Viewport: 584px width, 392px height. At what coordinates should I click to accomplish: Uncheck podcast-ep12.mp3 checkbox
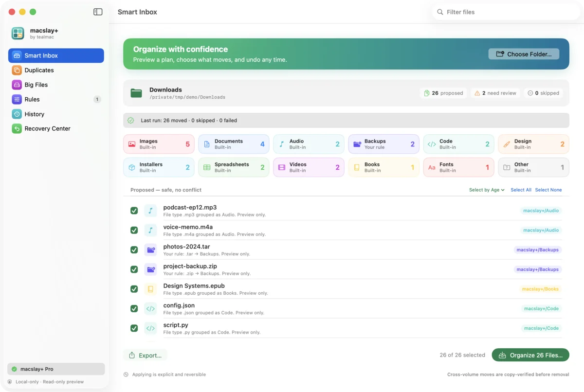click(134, 211)
